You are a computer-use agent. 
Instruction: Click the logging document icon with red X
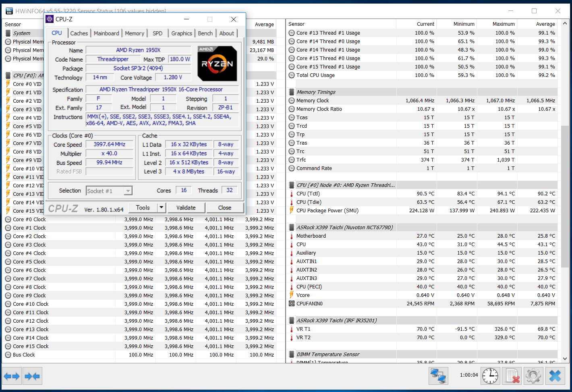click(512, 376)
